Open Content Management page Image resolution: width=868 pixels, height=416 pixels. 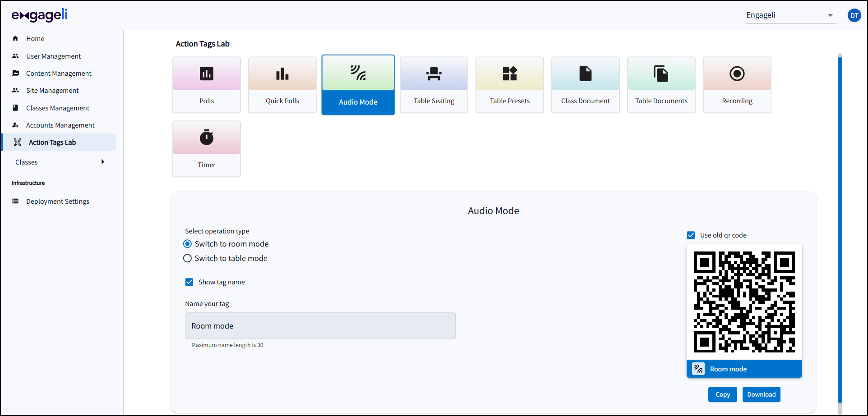(x=59, y=73)
